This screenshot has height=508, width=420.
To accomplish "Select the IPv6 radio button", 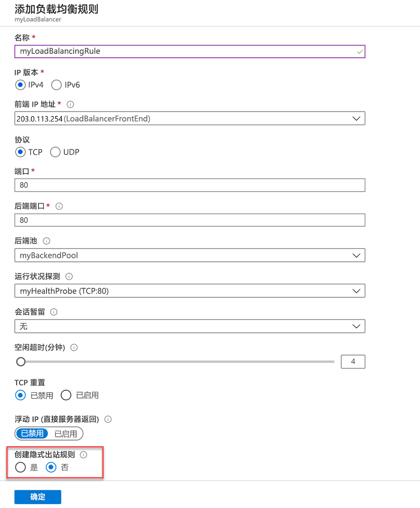I will coord(56,85).
